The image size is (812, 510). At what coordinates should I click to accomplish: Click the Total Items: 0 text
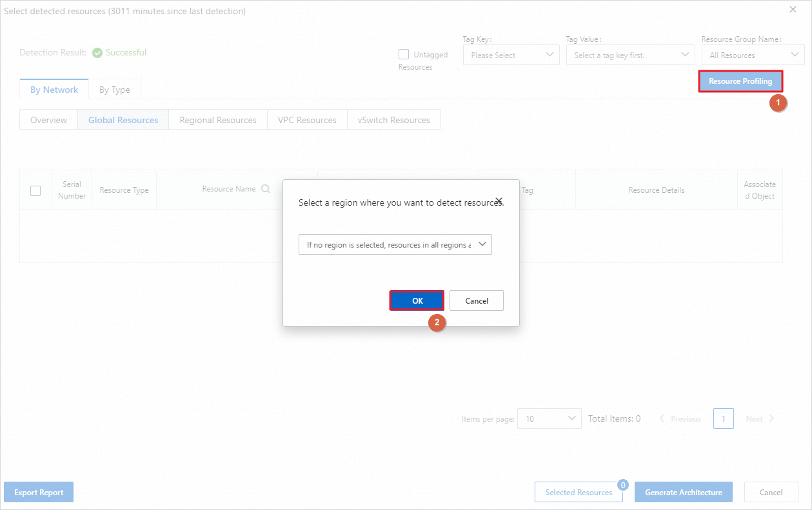(x=614, y=418)
